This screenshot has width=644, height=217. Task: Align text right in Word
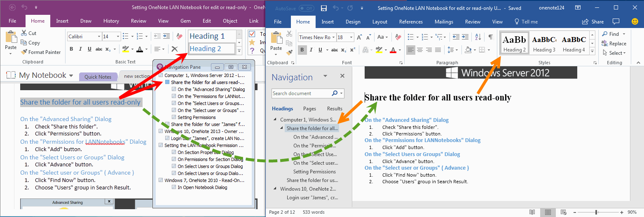point(429,50)
